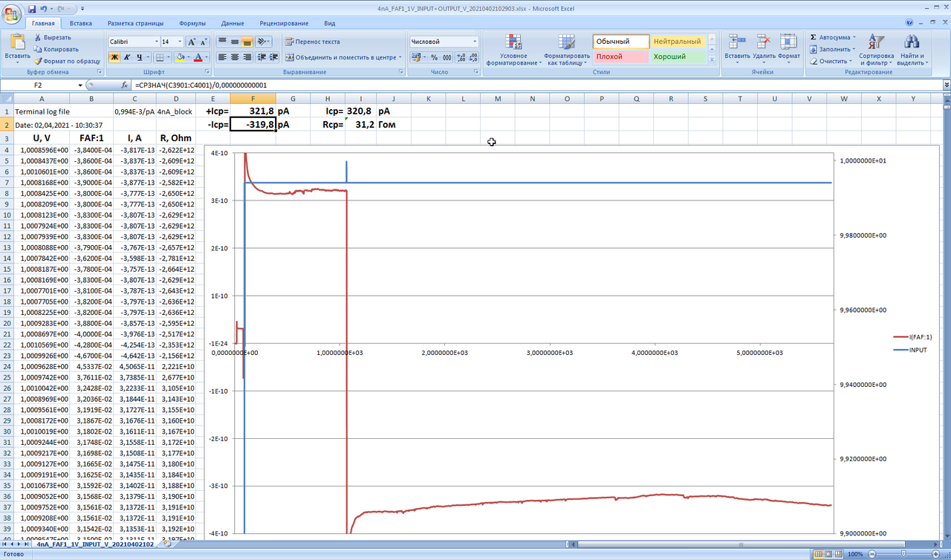Switch to Page Layout view in status bar
951x560 pixels.
click(828, 554)
